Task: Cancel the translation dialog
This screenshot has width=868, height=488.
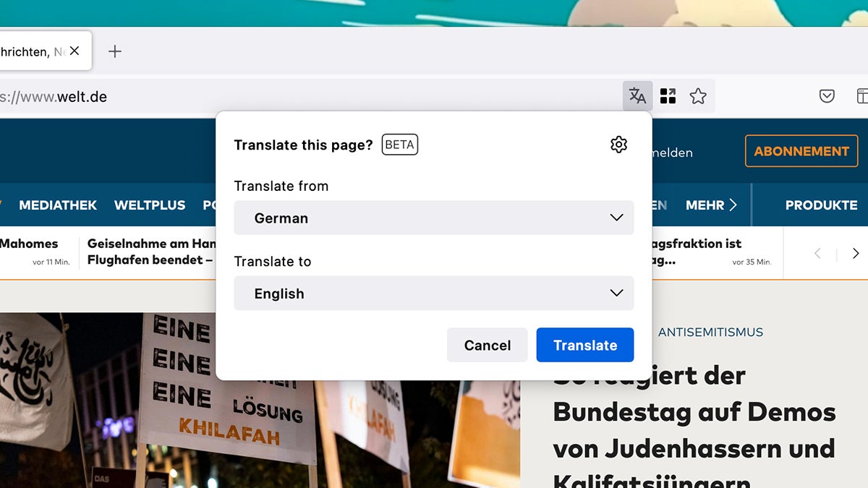Action: (x=487, y=345)
